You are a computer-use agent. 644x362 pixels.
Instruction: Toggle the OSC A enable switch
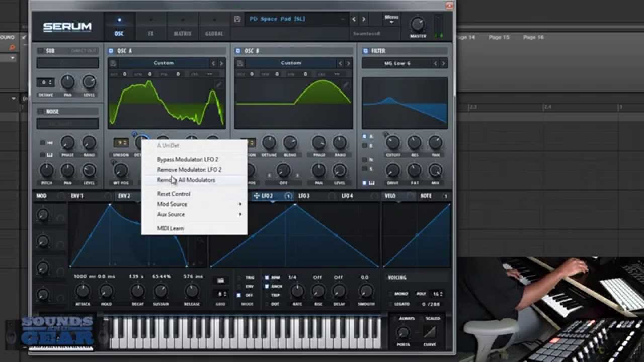(111, 51)
